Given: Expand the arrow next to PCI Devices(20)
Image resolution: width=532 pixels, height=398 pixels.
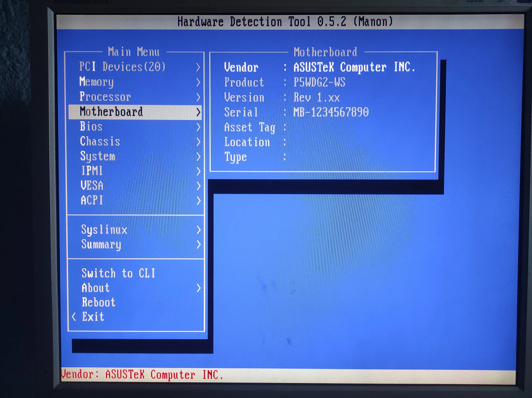Looking at the screenshot, I should tap(198, 67).
